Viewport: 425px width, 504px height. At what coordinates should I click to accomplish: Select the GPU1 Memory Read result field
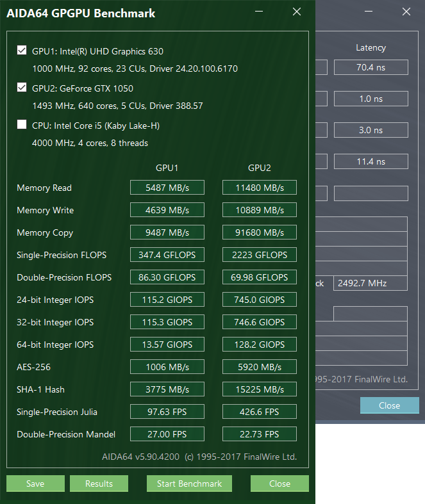[x=167, y=188]
